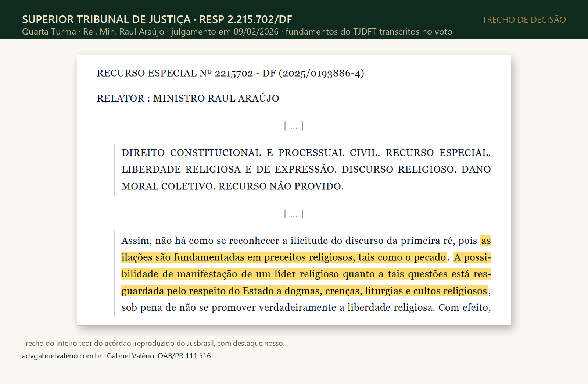Click the line 'DIREITO CONSTITUCIONAL E PROCESSUAL CIVIL. RECURSO ESPECIAL.'
This screenshot has height=384, width=588.
point(306,153)
